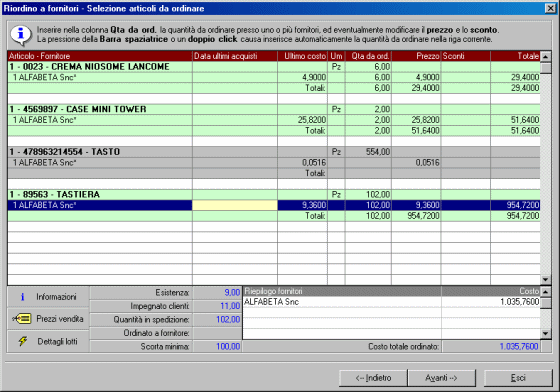
Task: Close the Riordino a fornitori window
Action: pyautogui.click(x=550, y=8)
